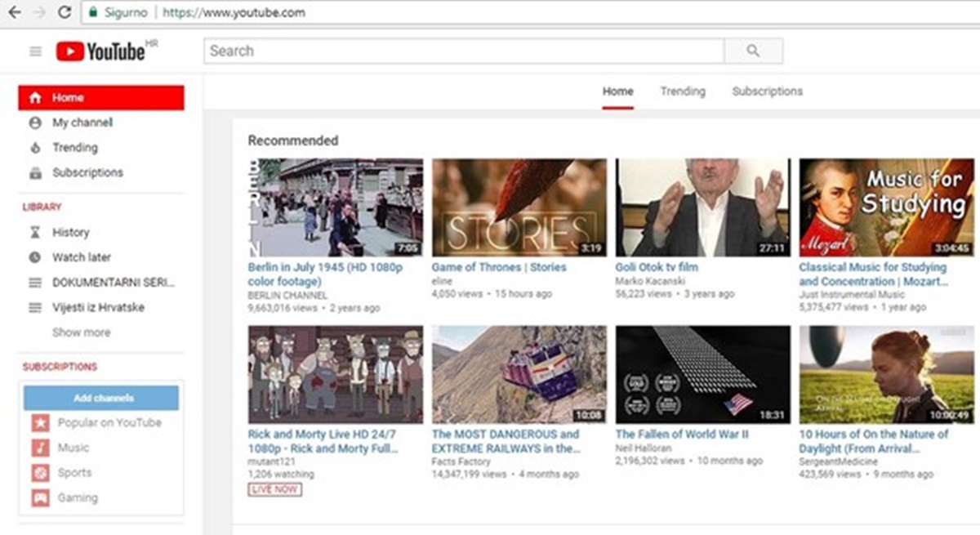Image resolution: width=980 pixels, height=535 pixels.
Task: Click in the Search input field
Action: point(463,51)
